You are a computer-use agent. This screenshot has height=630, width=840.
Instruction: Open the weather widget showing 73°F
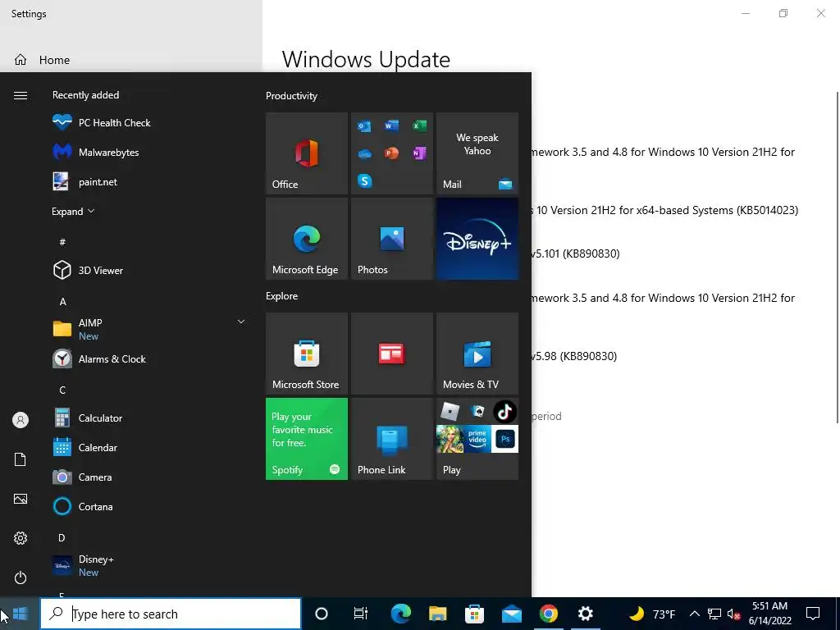tap(652, 614)
